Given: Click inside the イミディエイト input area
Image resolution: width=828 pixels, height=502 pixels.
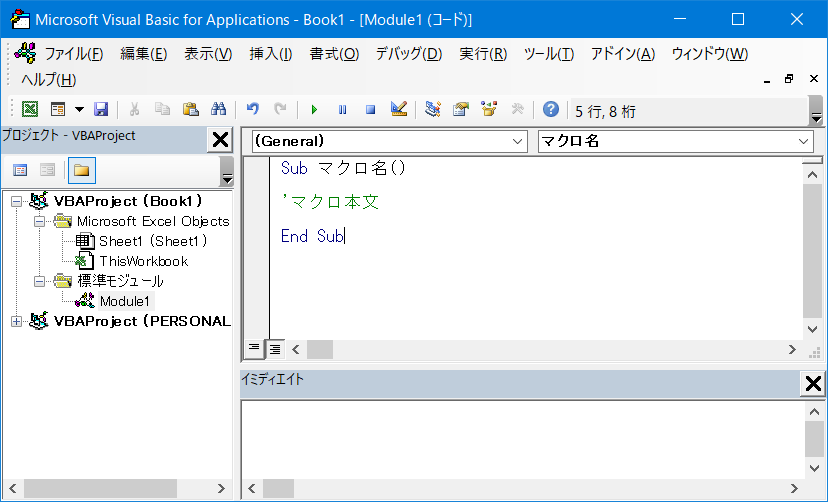Looking at the screenshot, I should click(523, 439).
